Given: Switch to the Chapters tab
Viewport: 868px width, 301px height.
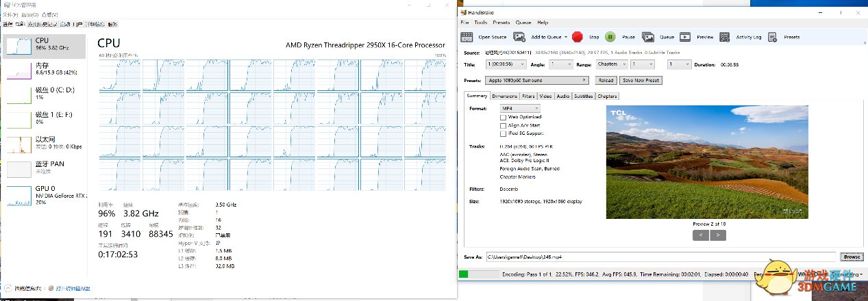Looking at the screenshot, I should pos(608,96).
